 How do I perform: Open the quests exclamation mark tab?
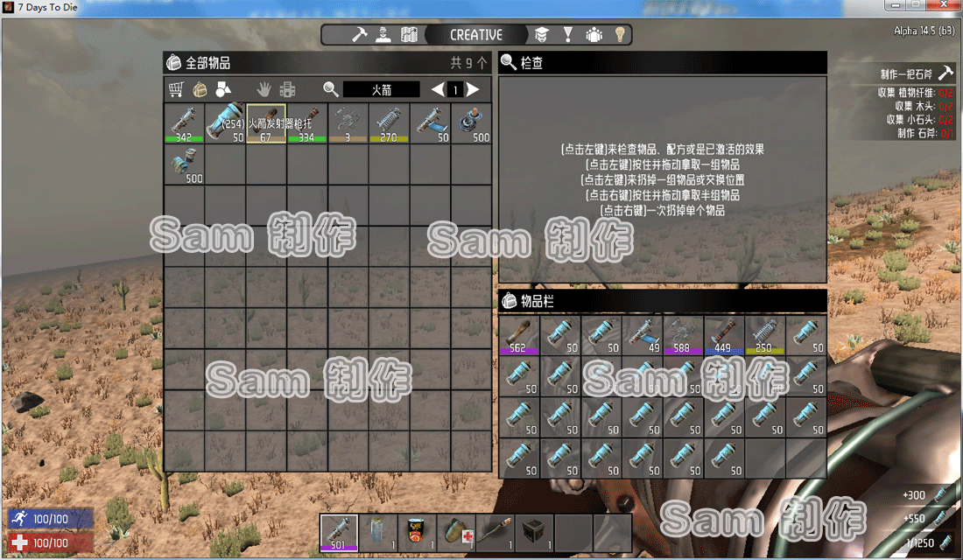click(x=568, y=34)
